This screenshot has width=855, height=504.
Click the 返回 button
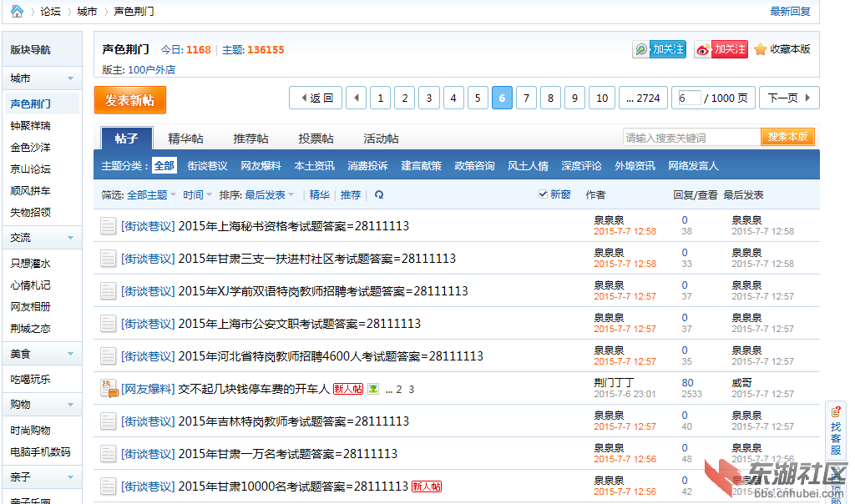(316, 98)
